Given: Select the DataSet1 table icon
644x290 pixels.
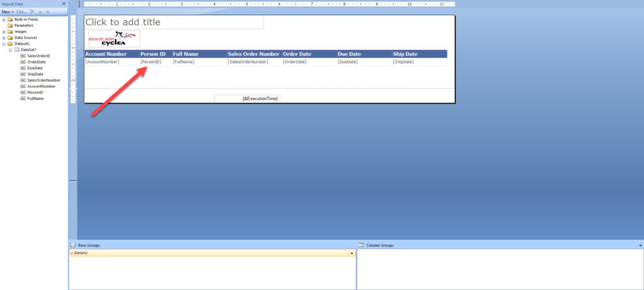Looking at the screenshot, I should (17, 49).
